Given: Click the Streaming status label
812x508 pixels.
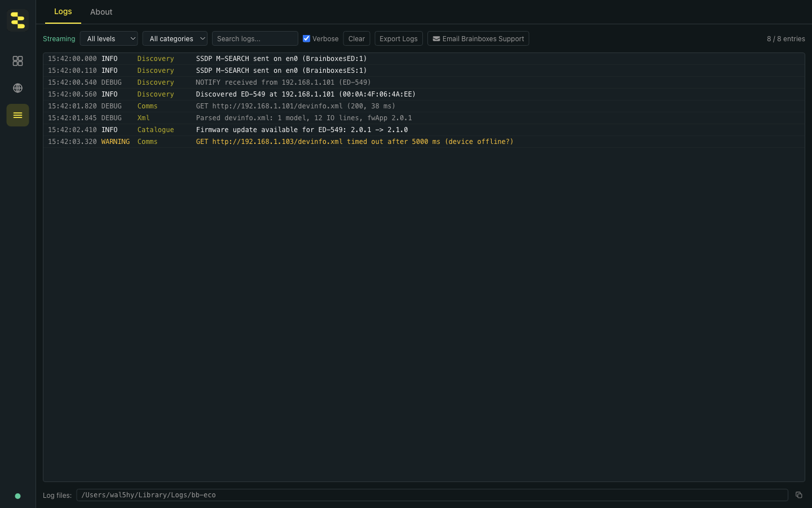Looking at the screenshot, I should point(59,39).
